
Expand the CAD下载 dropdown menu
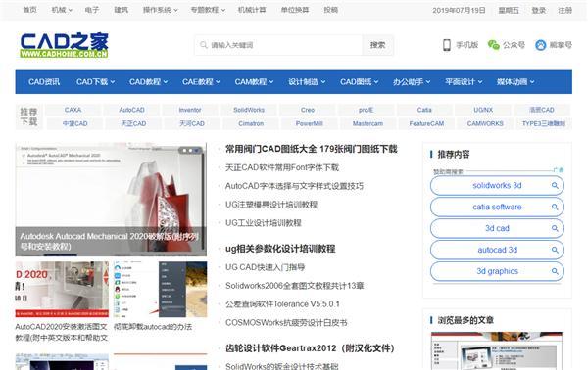click(x=96, y=82)
